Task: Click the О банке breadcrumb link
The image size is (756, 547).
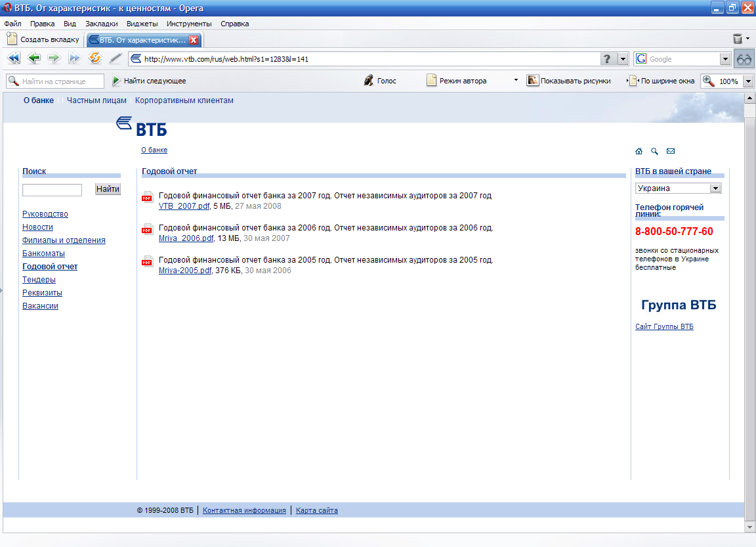Action: (x=154, y=150)
